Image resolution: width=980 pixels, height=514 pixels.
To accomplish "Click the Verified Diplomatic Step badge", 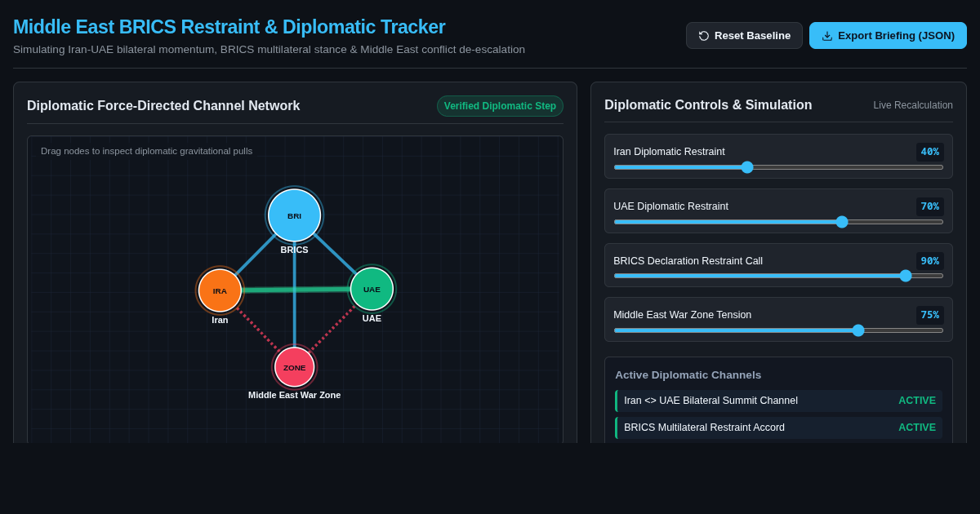I will (x=500, y=106).
